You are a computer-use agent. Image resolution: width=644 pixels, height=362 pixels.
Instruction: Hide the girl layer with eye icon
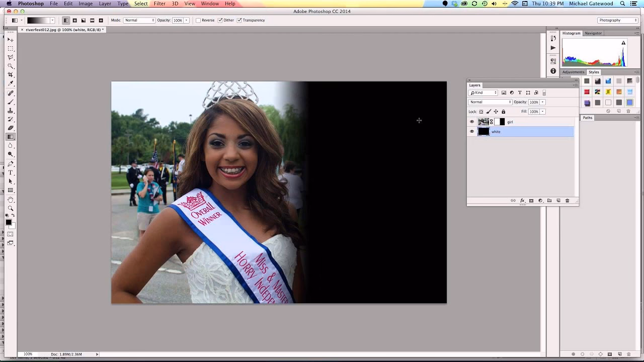click(x=472, y=122)
